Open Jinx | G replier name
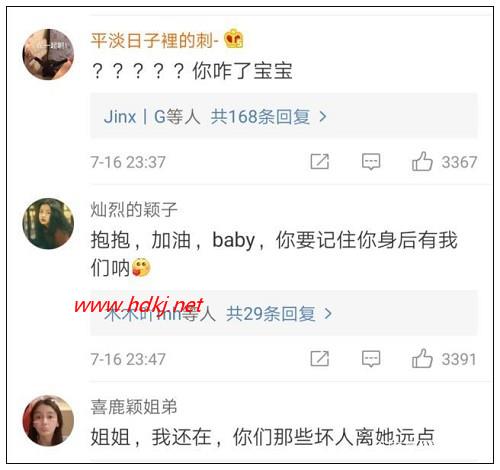This screenshot has height=470, width=500. (x=135, y=117)
